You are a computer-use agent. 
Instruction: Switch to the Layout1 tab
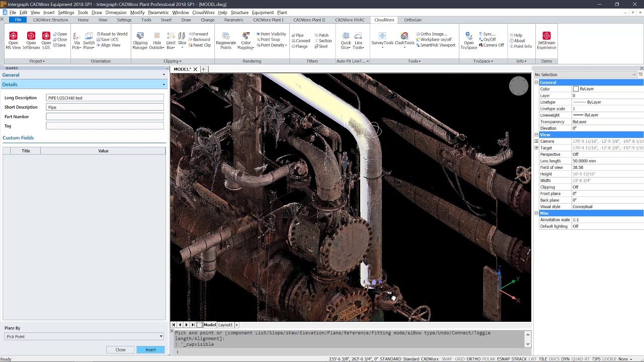click(225, 325)
